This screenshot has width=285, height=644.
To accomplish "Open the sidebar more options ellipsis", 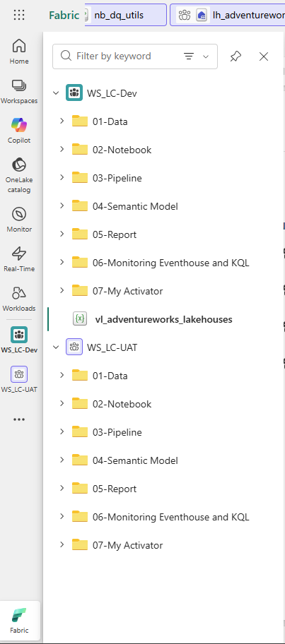I will point(19,419).
